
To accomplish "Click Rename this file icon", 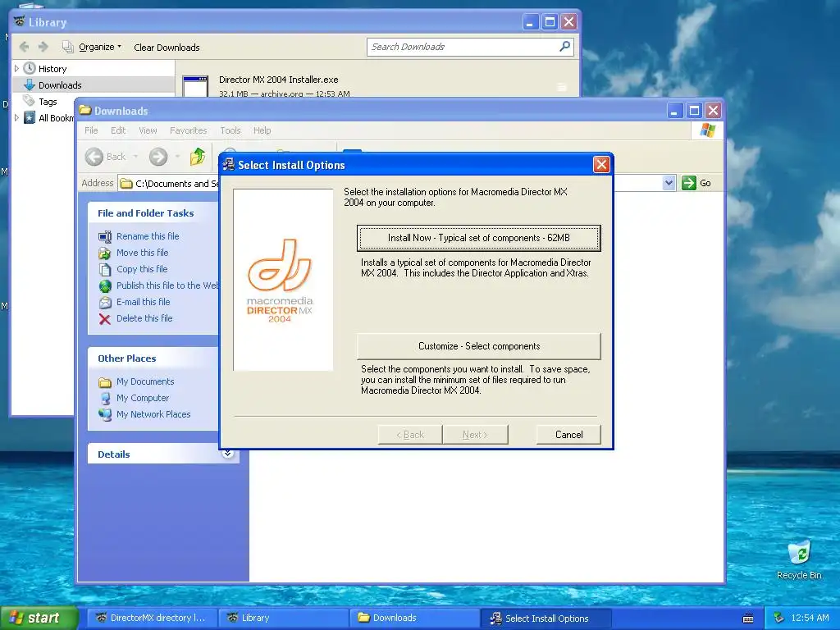I will click(x=105, y=236).
